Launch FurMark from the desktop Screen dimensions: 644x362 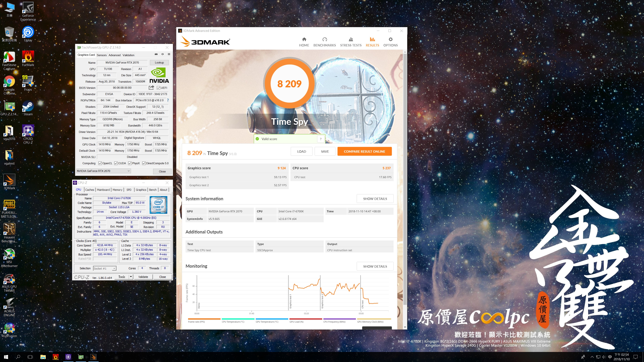28,58
